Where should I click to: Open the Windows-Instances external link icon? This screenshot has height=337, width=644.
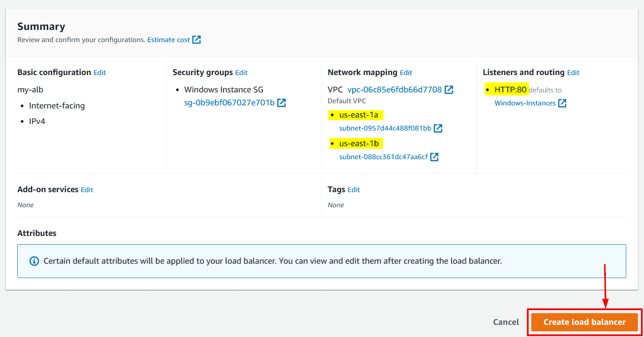tap(562, 103)
